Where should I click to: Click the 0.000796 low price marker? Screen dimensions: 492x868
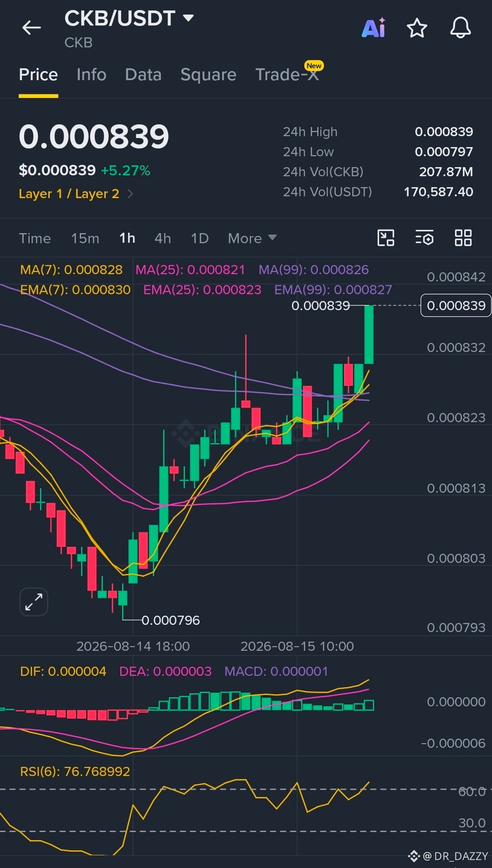[171, 620]
